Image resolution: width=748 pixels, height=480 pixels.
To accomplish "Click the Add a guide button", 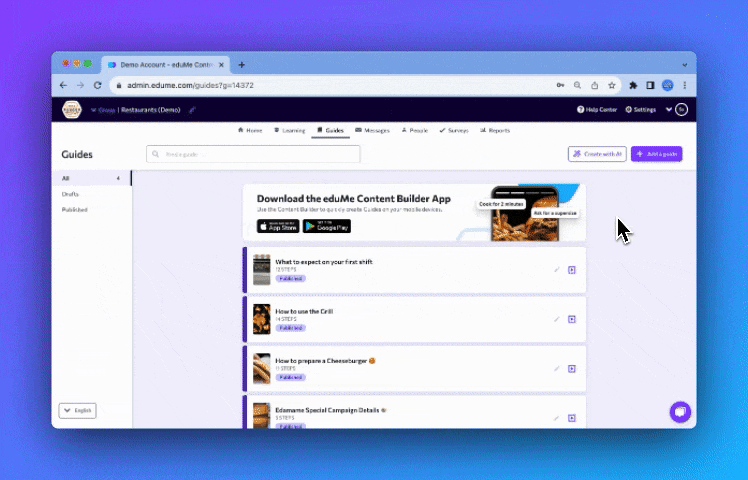I will 657,154.
